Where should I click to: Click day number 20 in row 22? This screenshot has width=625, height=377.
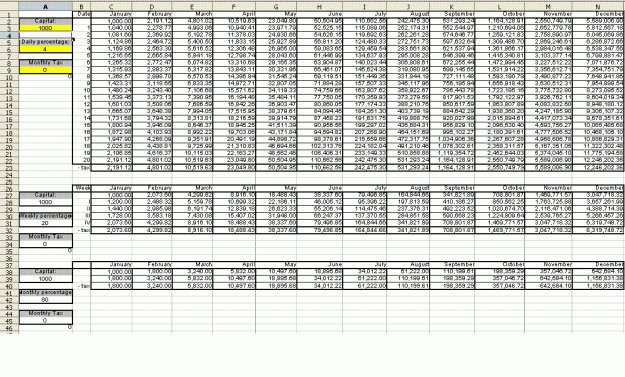click(82, 161)
